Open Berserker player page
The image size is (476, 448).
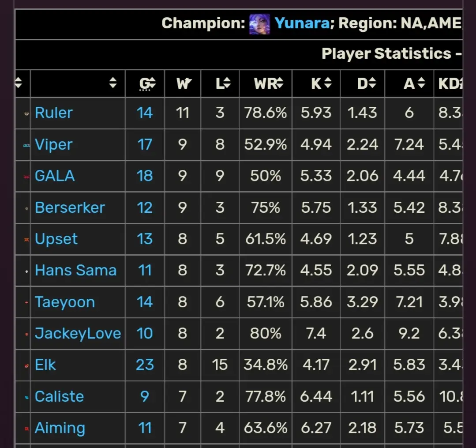[70, 208]
